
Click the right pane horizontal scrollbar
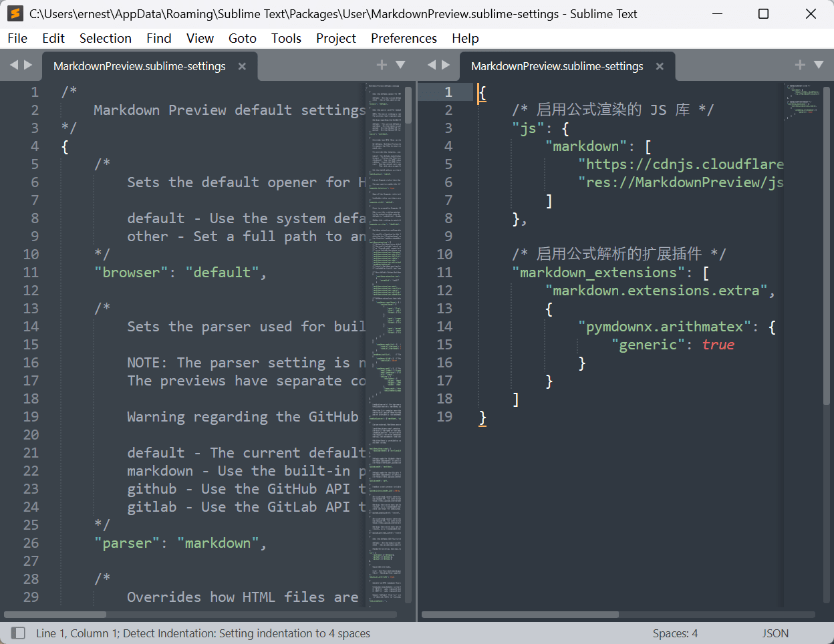click(x=520, y=615)
